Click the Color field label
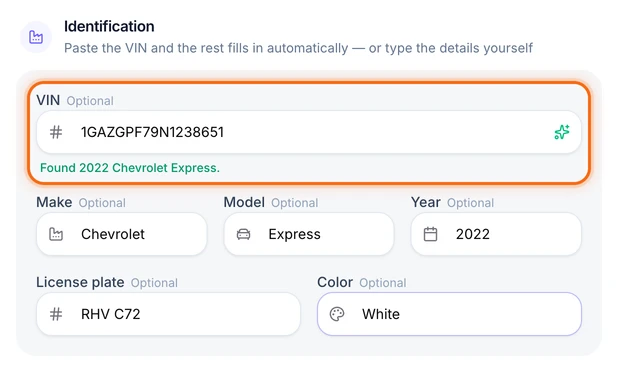Image resolution: width=618 pixels, height=372 pixels. pos(335,282)
